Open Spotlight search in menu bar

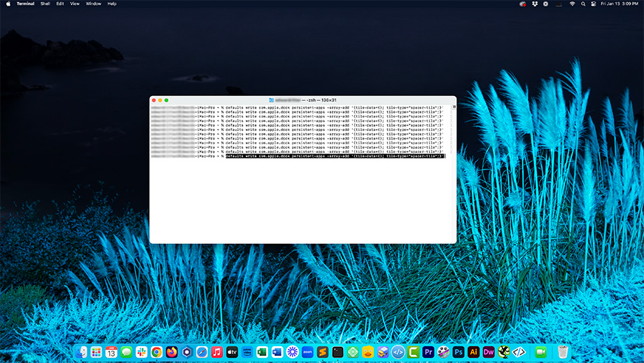[x=583, y=4]
